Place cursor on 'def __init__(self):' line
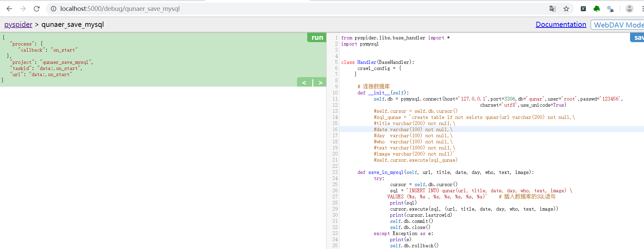Image resolution: width=644 pixels, height=249 pixels. click(x=383, y=93)
